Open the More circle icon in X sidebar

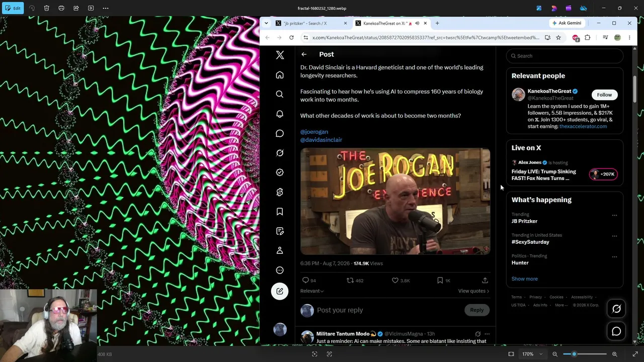[x=280, y=270]
